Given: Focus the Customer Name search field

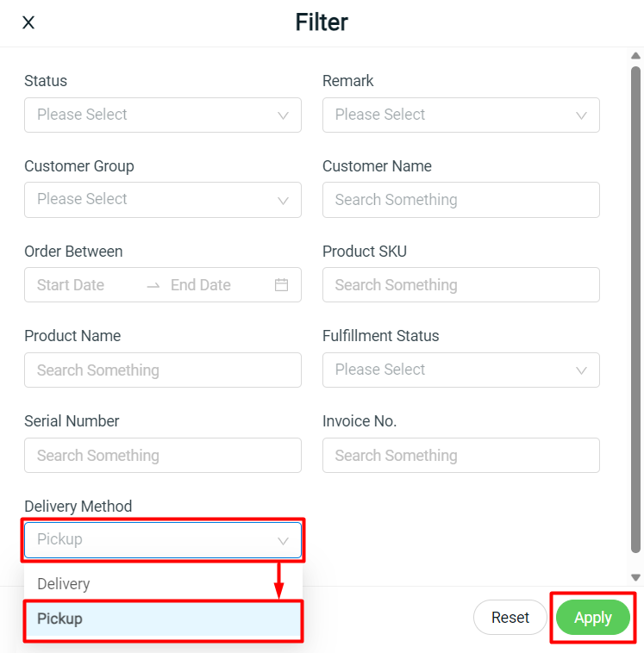Looking at the screenshot, I should [461, 200].
